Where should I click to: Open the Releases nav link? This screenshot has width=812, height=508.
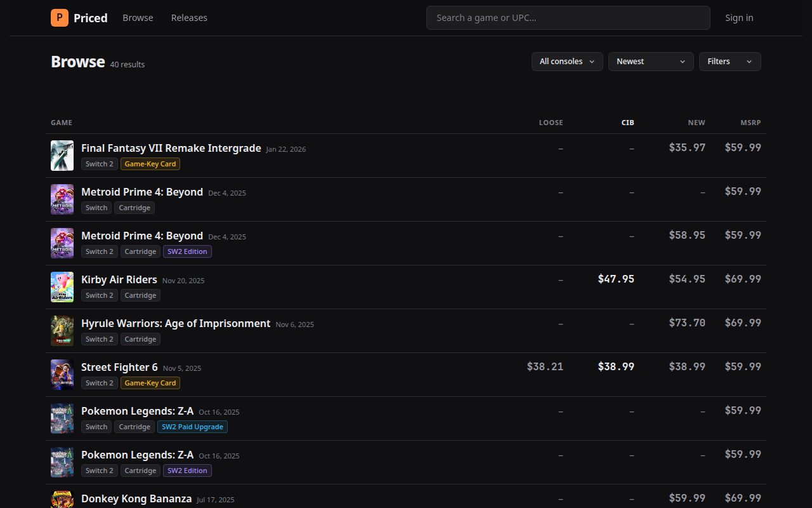point(189,18)
